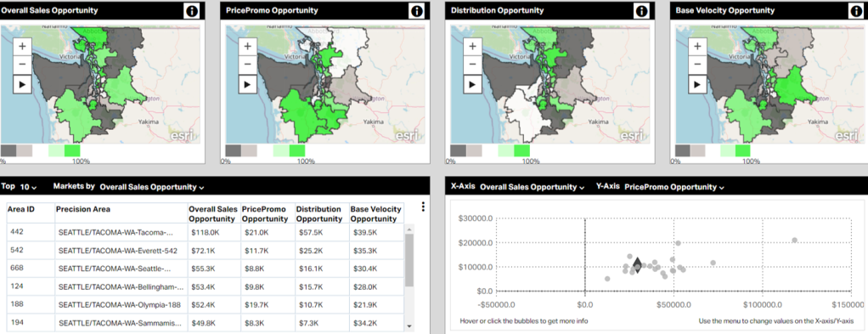This screenshot has width=868, height=334.
Task: Click the dark diamond marker in scatter plot
Action: click(x=637, y=265)
